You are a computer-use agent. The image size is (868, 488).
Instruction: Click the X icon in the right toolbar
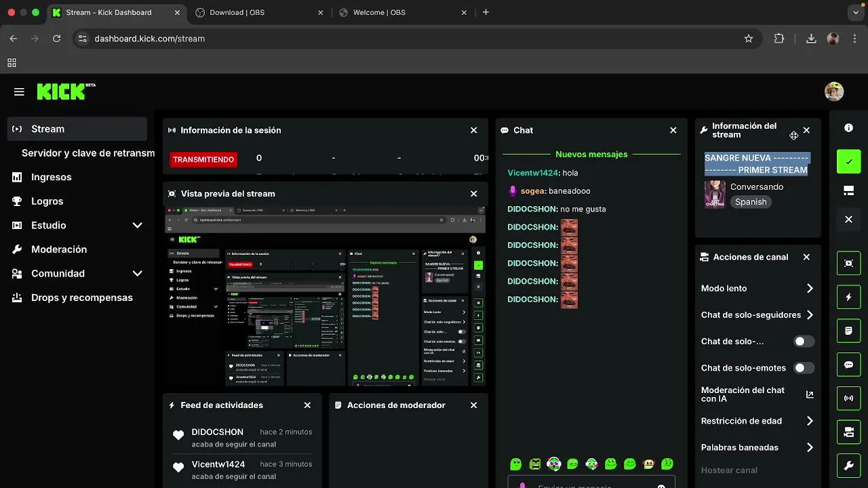click(x=848, y=220)
